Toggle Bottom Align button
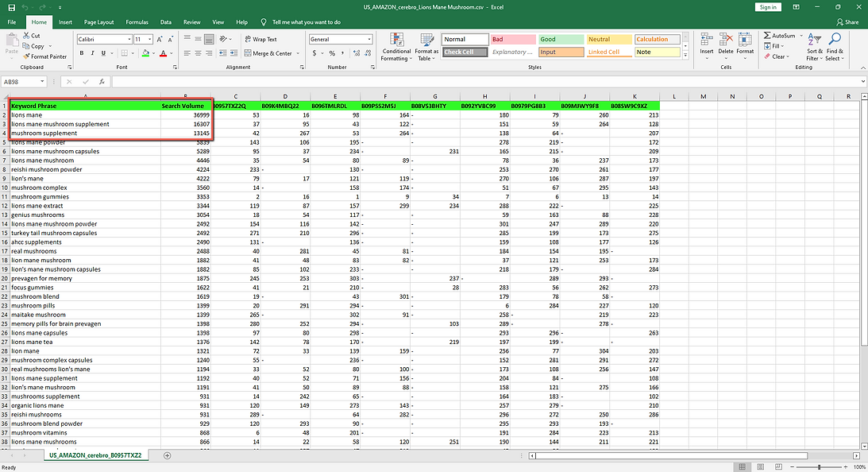The height and width of the screenshot is (472, 868). click(x=209, y=40)
